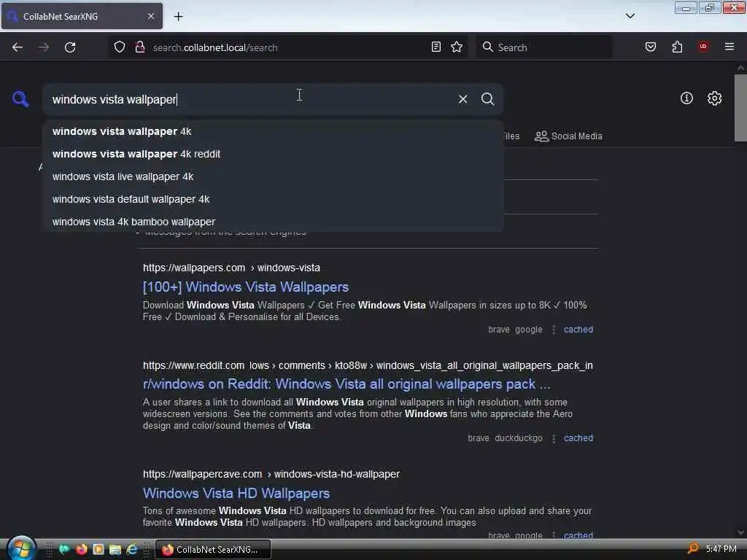Pick windows vista default wallpaper 4k suggestion
This screenshot has height=560, width=747.
tap(273, 199)
